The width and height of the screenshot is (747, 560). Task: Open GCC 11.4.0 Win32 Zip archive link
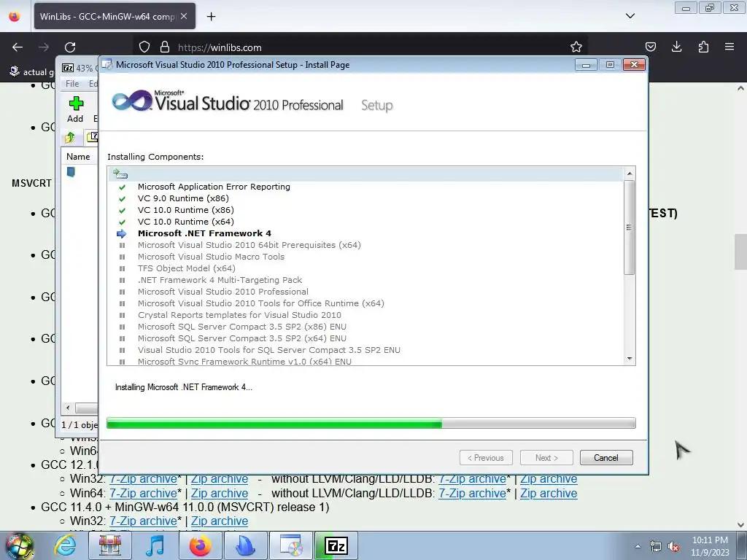(x=220, y=521)
